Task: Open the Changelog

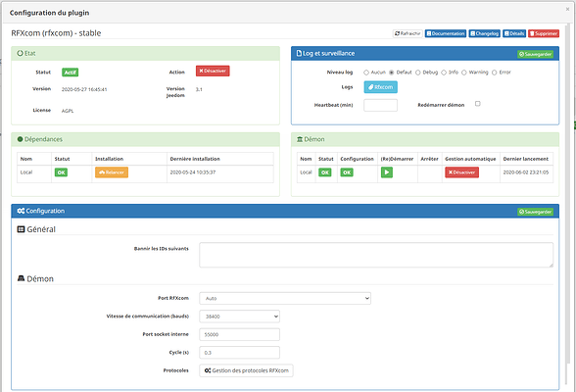Action: click(484, 33)
